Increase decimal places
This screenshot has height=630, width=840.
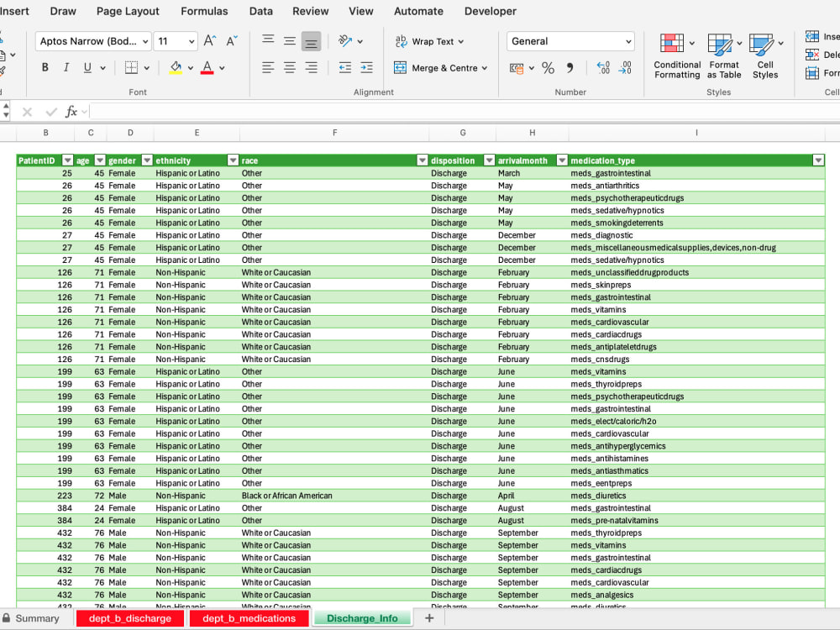pos(603,67)
